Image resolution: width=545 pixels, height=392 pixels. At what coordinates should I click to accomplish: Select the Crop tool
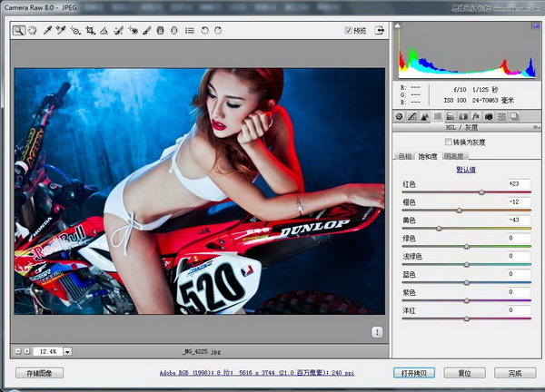click(90, 30)
